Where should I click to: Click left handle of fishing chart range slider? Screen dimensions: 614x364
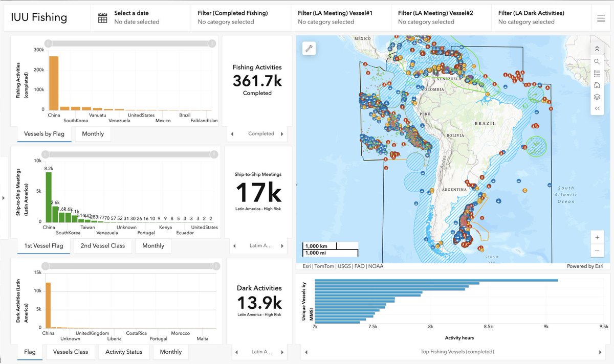tap(48, 44)
